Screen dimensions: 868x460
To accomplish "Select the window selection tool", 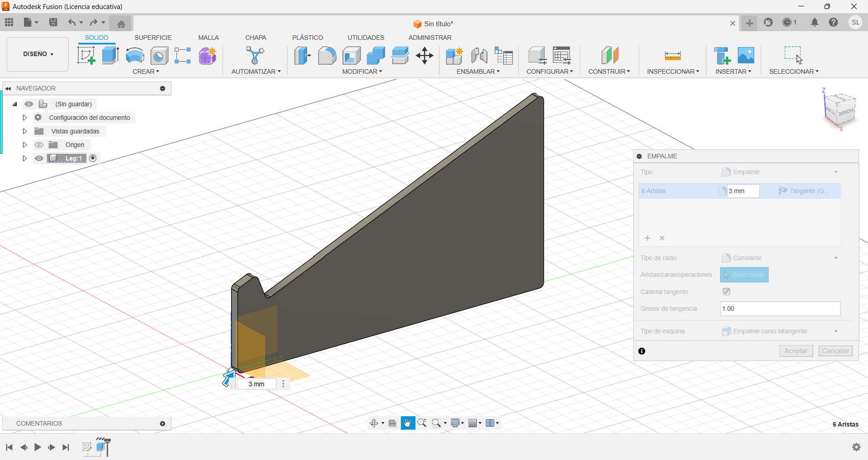I will pos(793,55).
